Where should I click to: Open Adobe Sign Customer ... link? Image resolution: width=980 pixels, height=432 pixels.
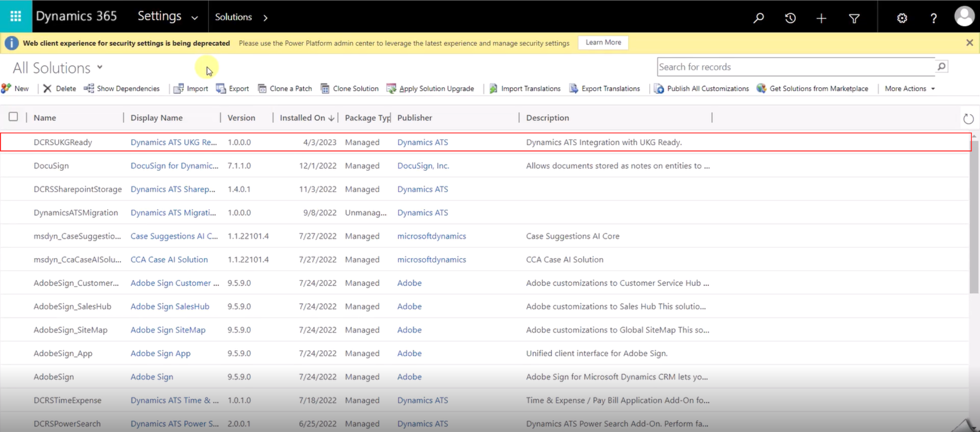click(x=175, y=283)
